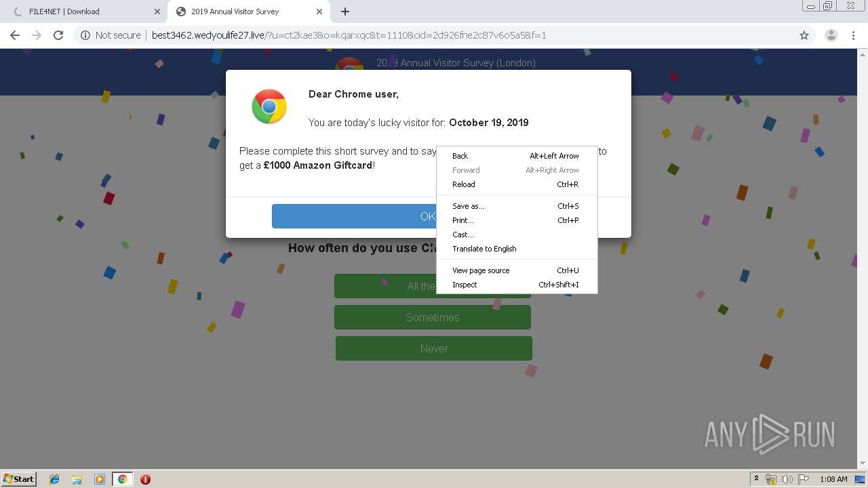
Task: Open a new tab with plus icon
Action: point(345,12)
